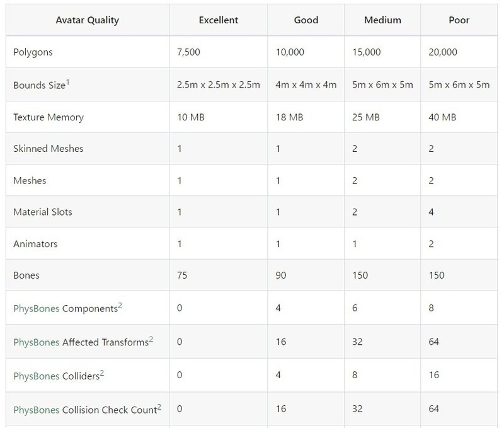Select the 40 MB texture memory cell
Viewport: 504px width, 428px height.
(442, 117)
